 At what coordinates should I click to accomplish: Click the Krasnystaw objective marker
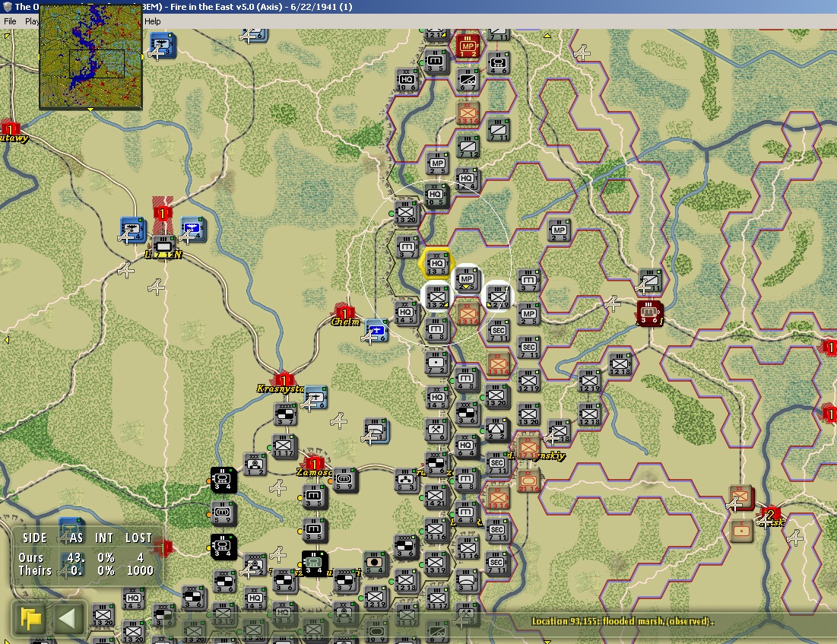point(284,379)
